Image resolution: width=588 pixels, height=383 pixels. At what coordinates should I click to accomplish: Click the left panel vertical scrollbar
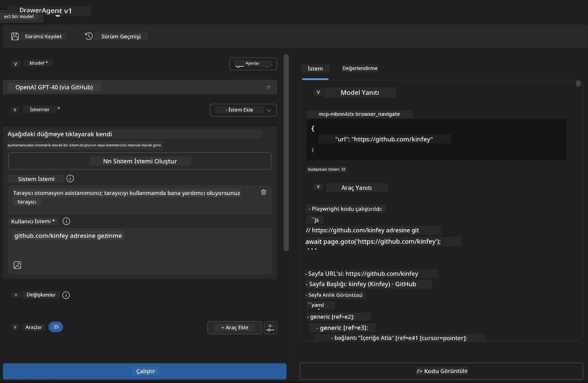[x=286, y=153]
